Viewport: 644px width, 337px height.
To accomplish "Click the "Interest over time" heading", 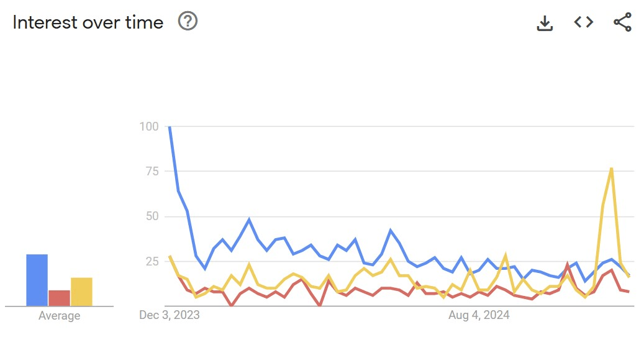I will point(88,22).
